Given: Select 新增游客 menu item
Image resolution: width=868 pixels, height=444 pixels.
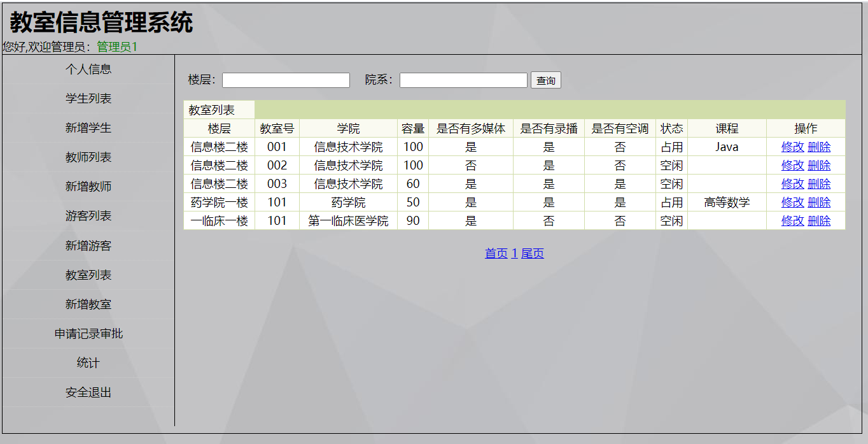Looking at the screenshot, I should click(x=88, y=246).
